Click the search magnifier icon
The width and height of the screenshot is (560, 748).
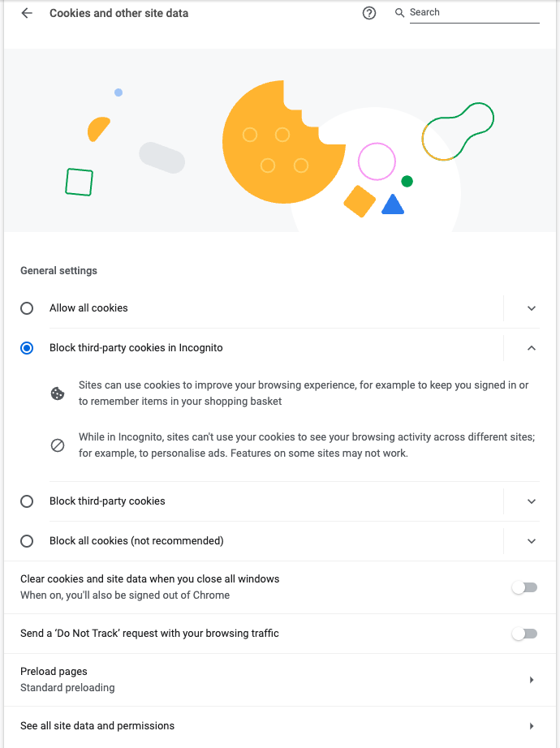(399, 13)
